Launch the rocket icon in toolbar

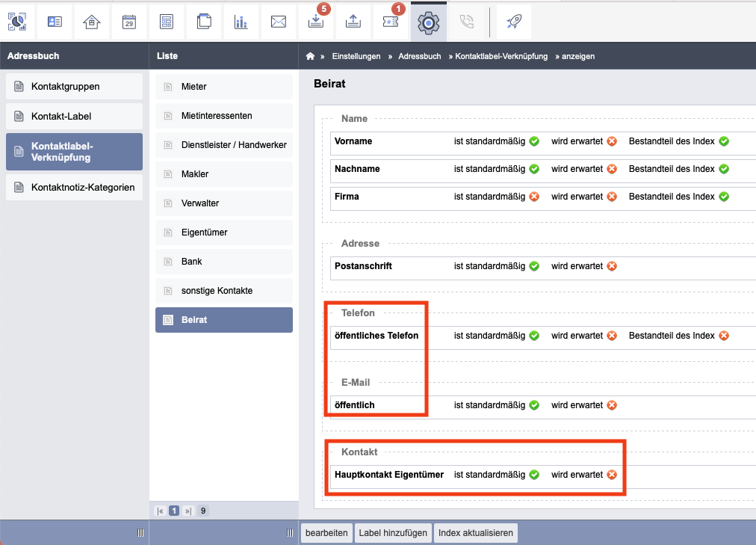click(x=513, y=21)
